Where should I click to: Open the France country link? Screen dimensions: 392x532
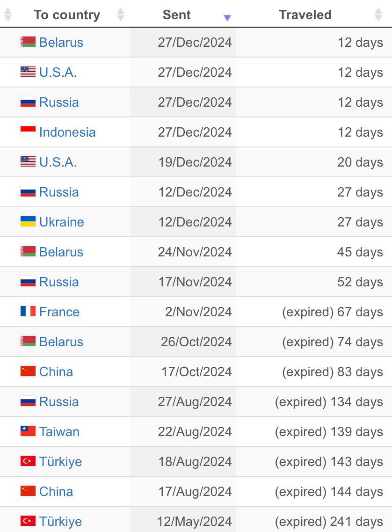pos(59,312)
